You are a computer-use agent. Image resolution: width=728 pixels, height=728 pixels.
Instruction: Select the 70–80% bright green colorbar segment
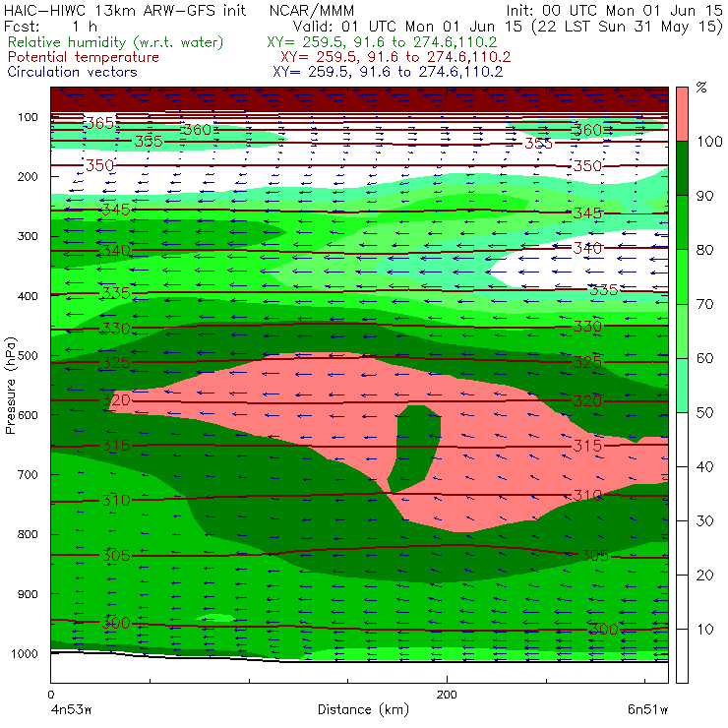click(682, 276)
